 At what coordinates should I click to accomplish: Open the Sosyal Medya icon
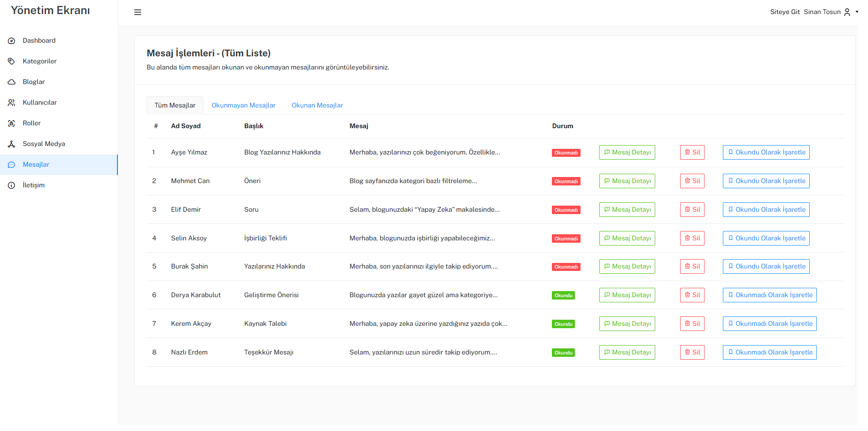(12, 144)
